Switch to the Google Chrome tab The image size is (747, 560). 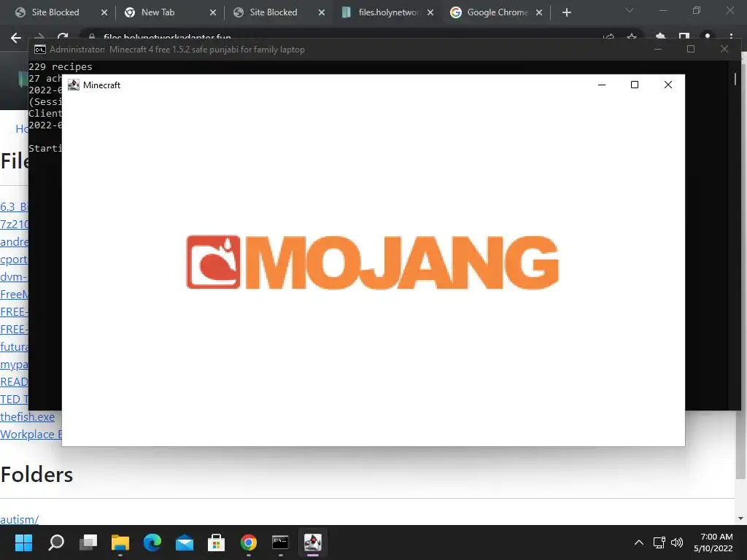point(498,12)
